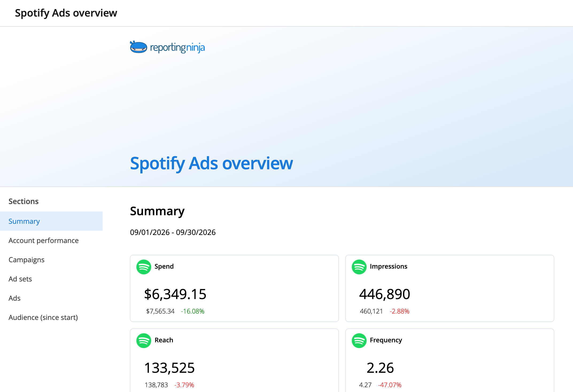
Task: Click previous reach 138,783
Action: click(x=156, y=385)
